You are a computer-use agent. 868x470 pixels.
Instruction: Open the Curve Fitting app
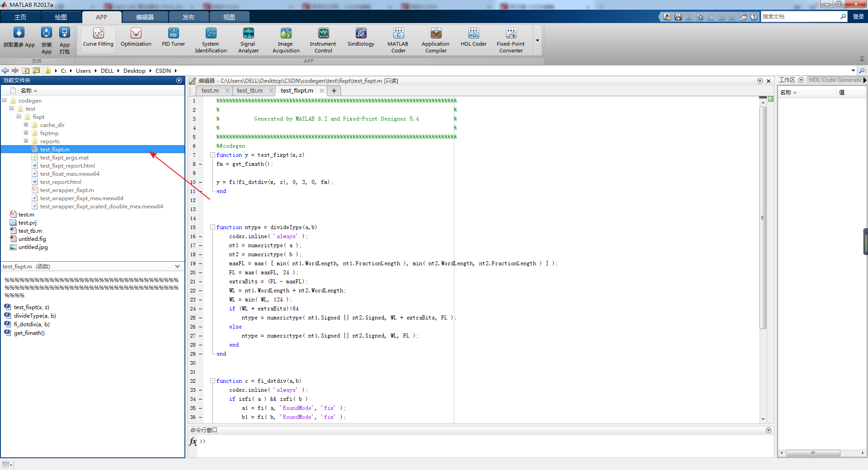tap(98, 38)
